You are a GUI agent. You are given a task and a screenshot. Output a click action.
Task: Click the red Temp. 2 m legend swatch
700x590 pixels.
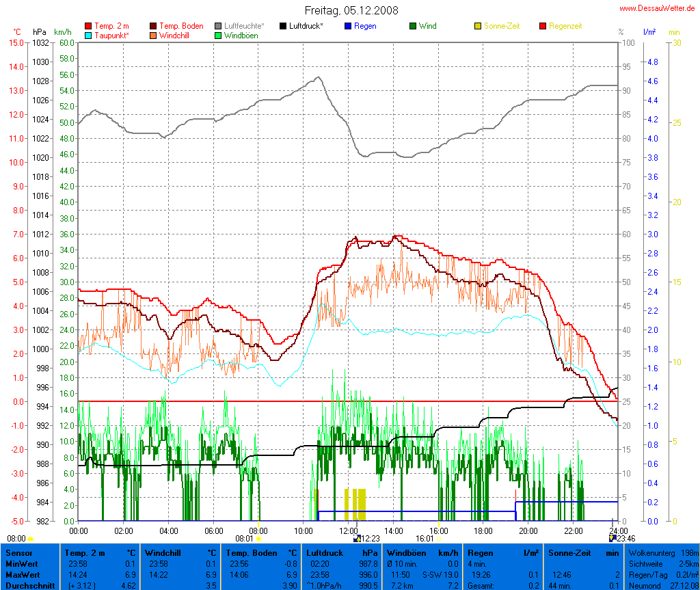point(88,26)
